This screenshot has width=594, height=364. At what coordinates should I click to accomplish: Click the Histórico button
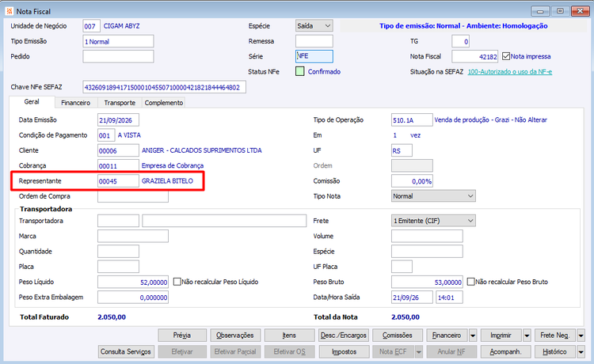point(555,351)
